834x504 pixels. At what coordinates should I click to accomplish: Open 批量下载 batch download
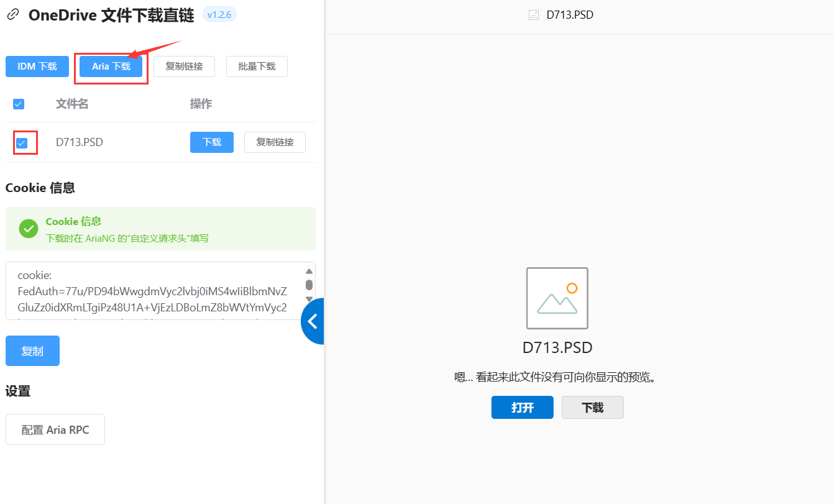pyautogui.click(x=257, y=66)
